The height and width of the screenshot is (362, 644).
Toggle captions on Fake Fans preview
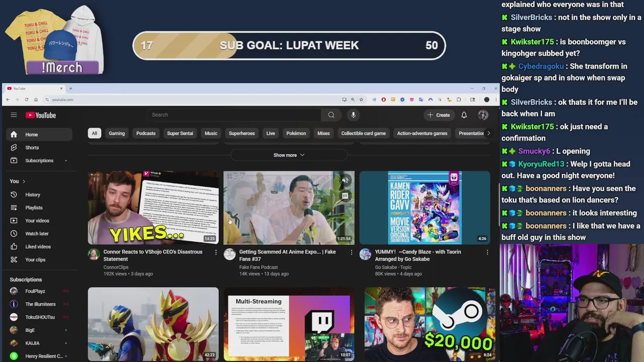click(345, 196)
